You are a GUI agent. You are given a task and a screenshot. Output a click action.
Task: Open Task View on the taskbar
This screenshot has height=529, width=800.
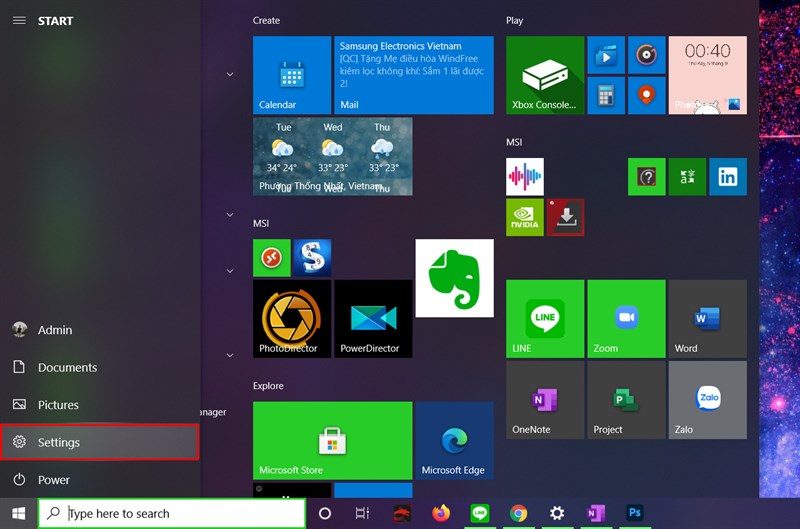click(362, 514)
